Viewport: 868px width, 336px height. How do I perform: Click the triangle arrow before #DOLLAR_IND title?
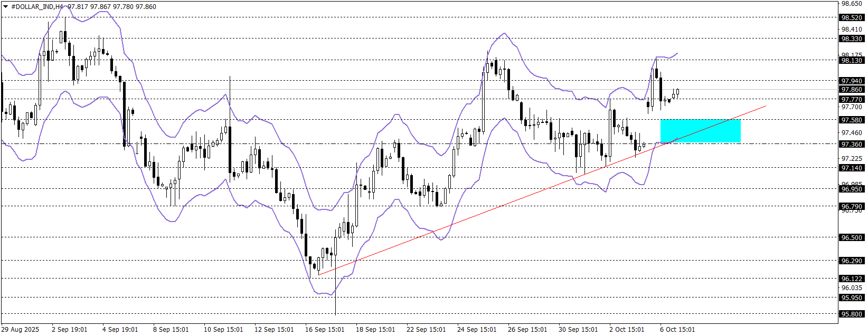coord(5,7)
